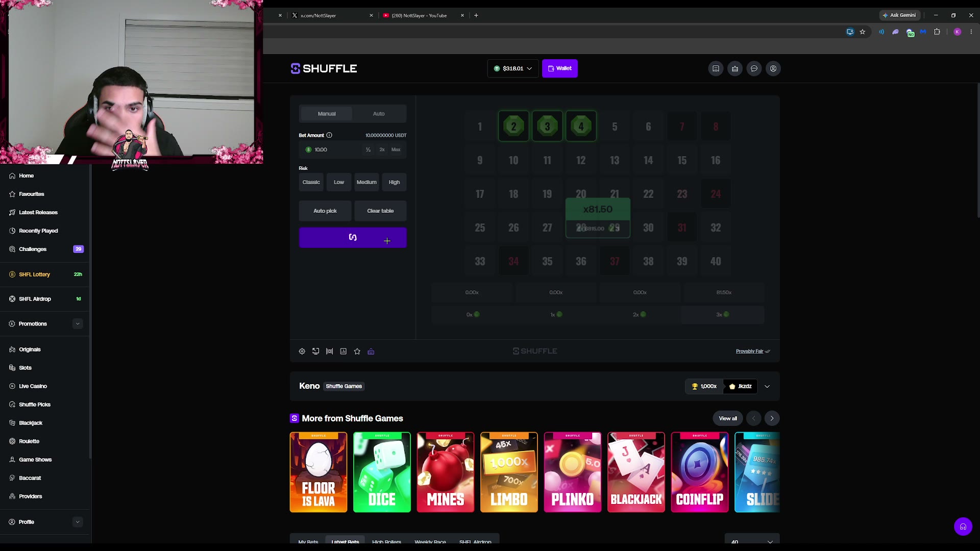Viewport: 980px width, 551px height.
Task: Open the user account avatar icon
Action: point(773,68)
